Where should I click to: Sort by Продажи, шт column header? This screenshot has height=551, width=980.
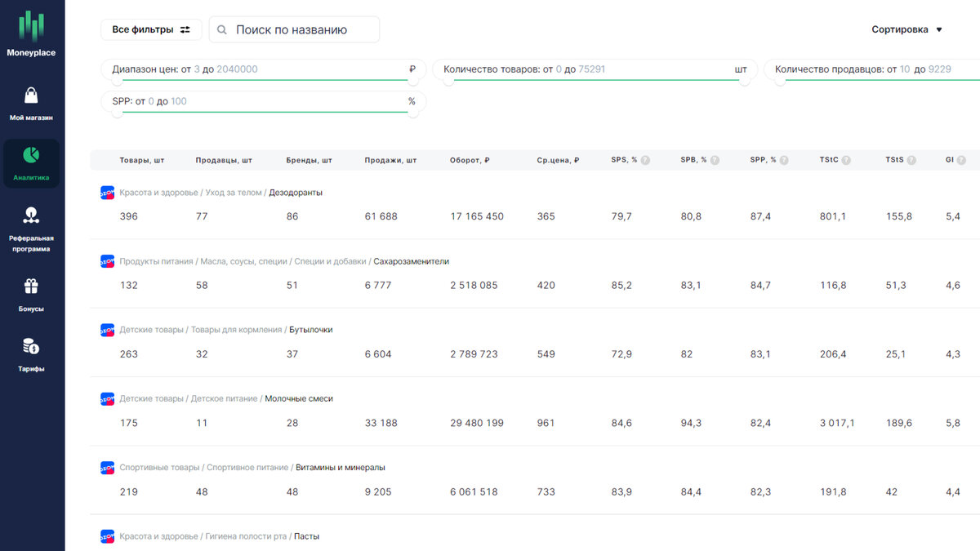[390, 160]
